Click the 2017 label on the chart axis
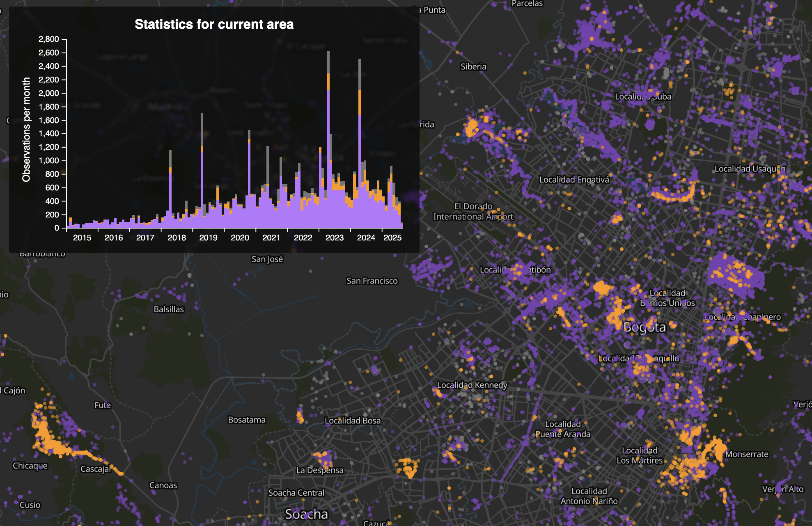Image resolution: width=812 pixels, height=526 pixels. click(145, 238)
